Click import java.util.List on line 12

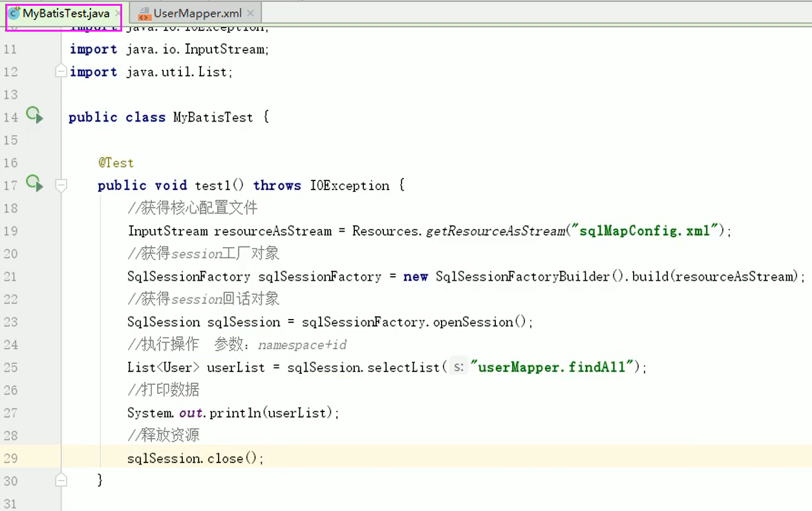tap(151, 72)
